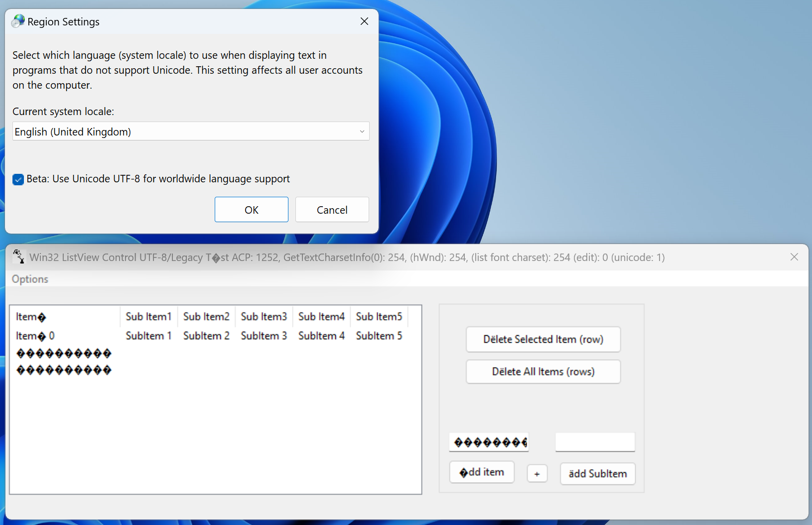The width and height of the screenshot is (812, 525).
Task: Click the 'SubItem 3' cell
Action: [264, 336]
